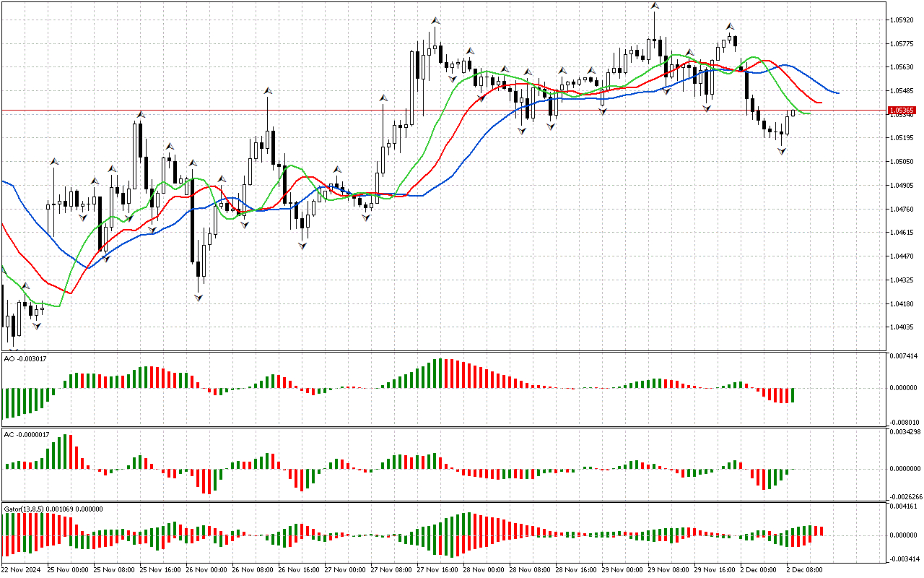Select the 1.05485 price scale value
This screenshot has height=578, width=924.
click(903, 91)
